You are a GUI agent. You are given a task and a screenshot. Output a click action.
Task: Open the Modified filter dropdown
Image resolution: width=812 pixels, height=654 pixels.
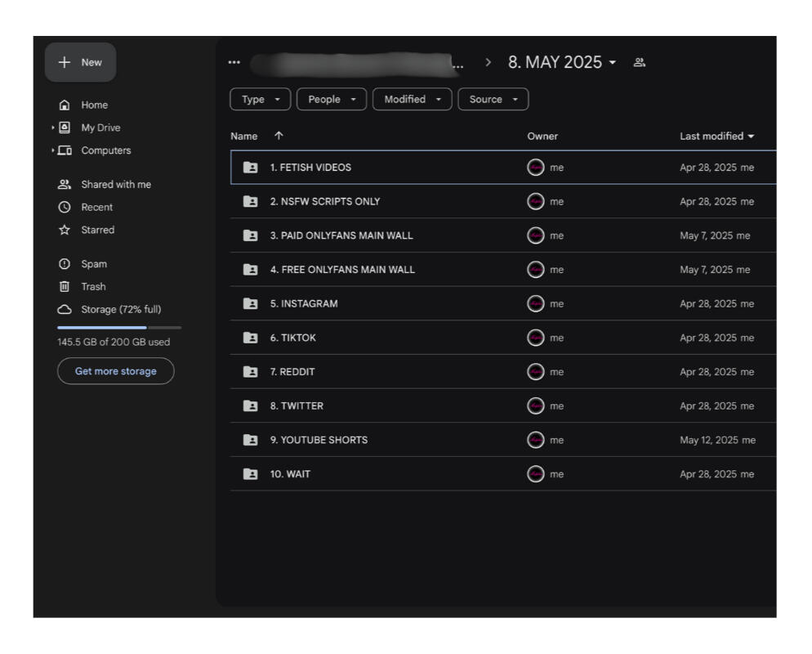(x=412, y=99)
